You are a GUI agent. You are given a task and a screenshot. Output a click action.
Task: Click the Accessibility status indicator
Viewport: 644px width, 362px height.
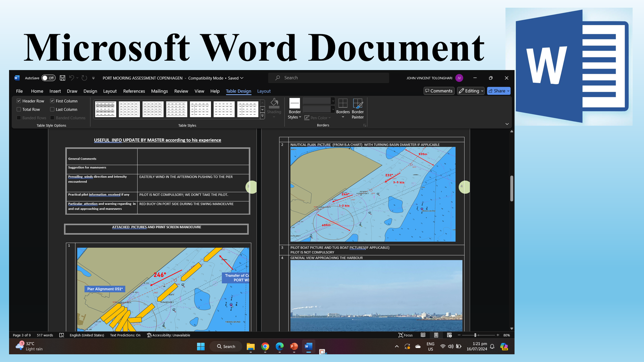pyautogui.click(x=169, y=335)
